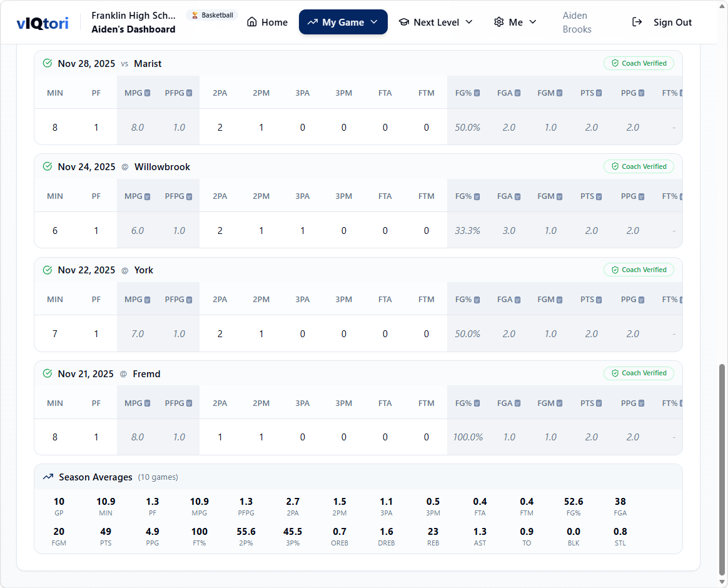
Task: Click FG% calculator icon in Marist game
Action: 477,93
